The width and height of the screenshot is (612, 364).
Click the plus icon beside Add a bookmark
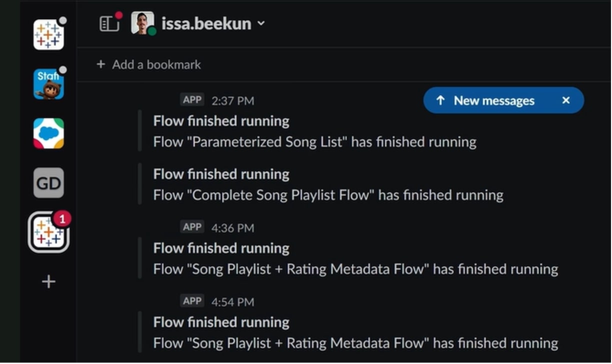tap(101, 64)
